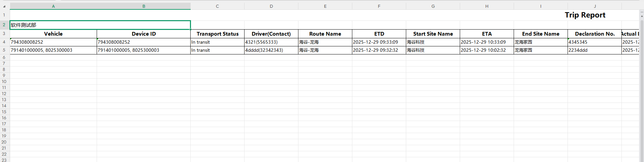644x162 pixels.
Task: Select row 5 header
Action: tap(4, 50)
